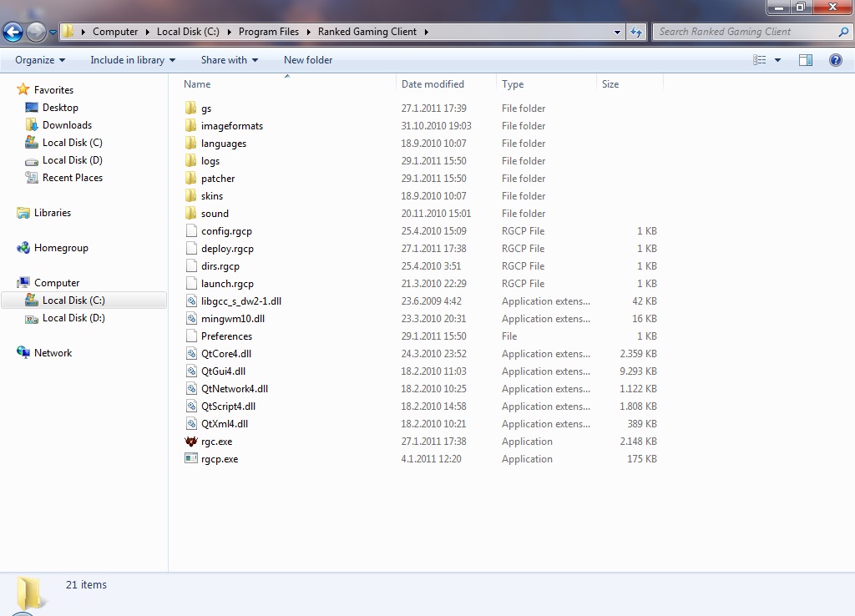The width and height of the screenshot is (855, 616).
Task: Select Computer in the address breadcrumb
Action: 115,32
